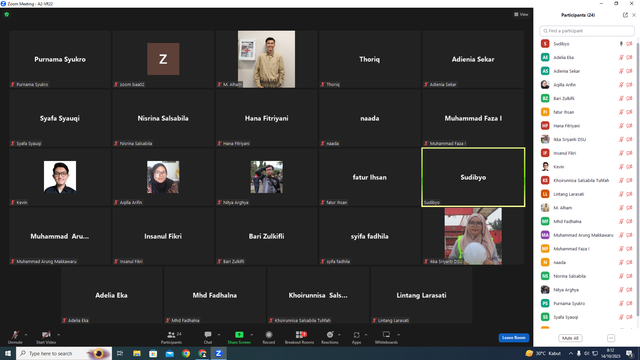Click the Record icon

point(269,335)
